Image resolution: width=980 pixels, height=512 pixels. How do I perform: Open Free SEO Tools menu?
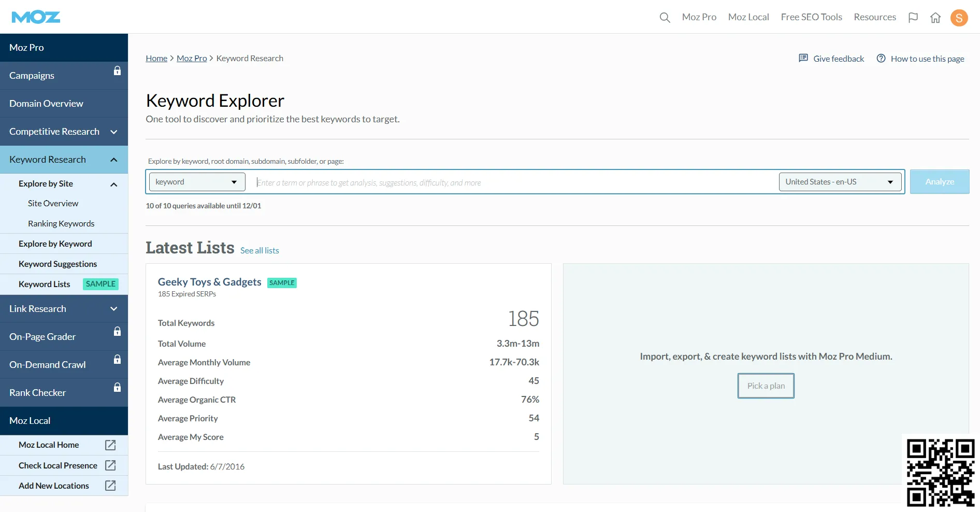tap(811, 17)
